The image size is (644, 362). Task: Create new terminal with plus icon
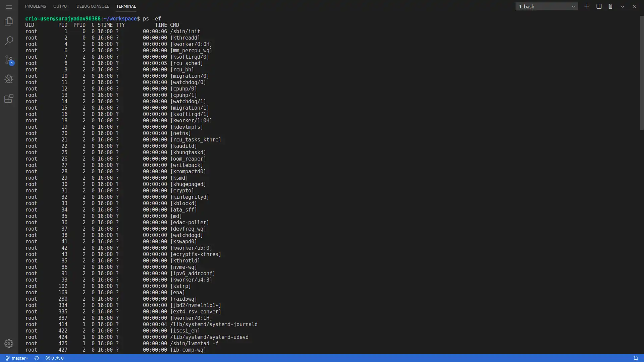coord(587,6)
